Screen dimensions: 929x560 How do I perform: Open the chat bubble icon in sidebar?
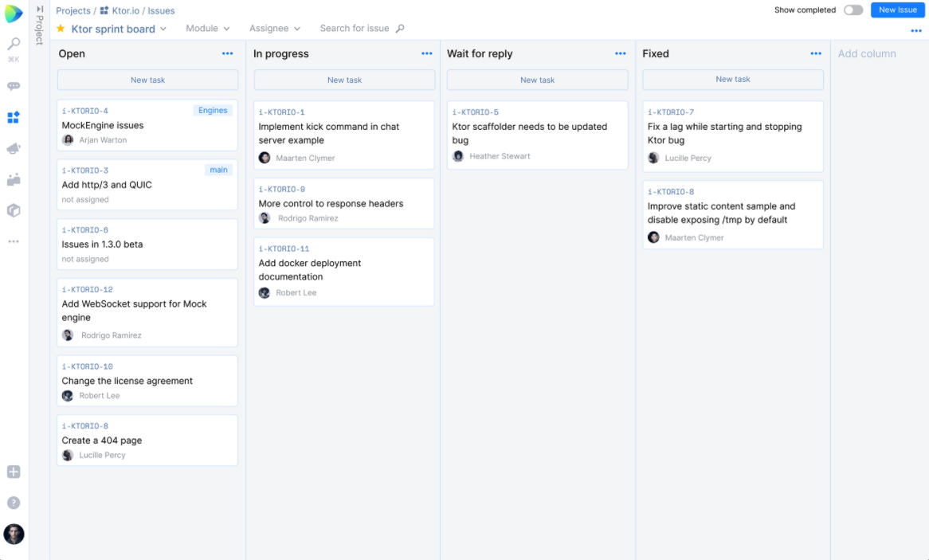[x=14, y=87]
